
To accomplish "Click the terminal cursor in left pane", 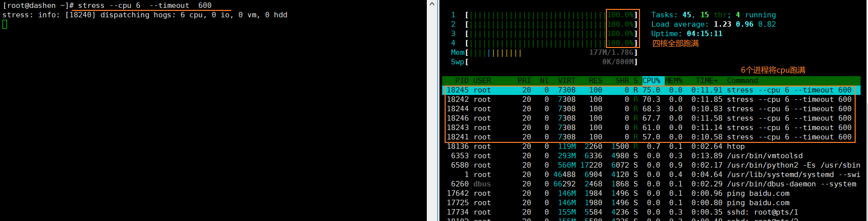I will click(x=4, y=24).
